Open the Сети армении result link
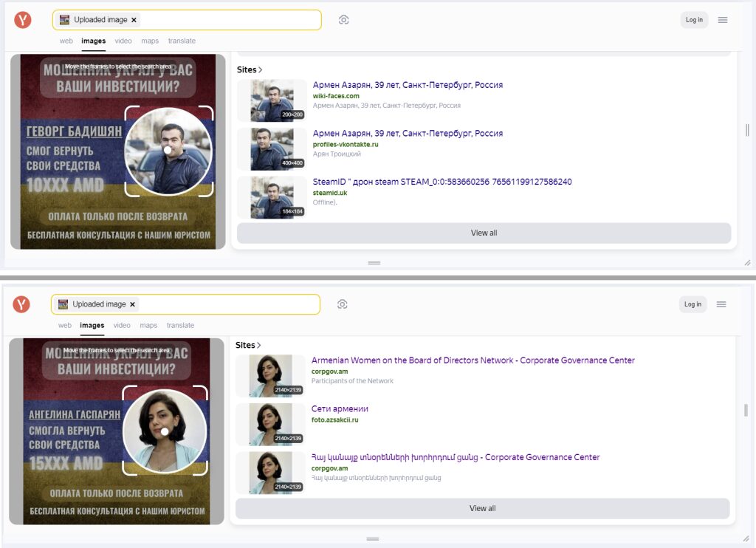The height and width of the screenshot is (548, 756). click(x=340, y=409)
